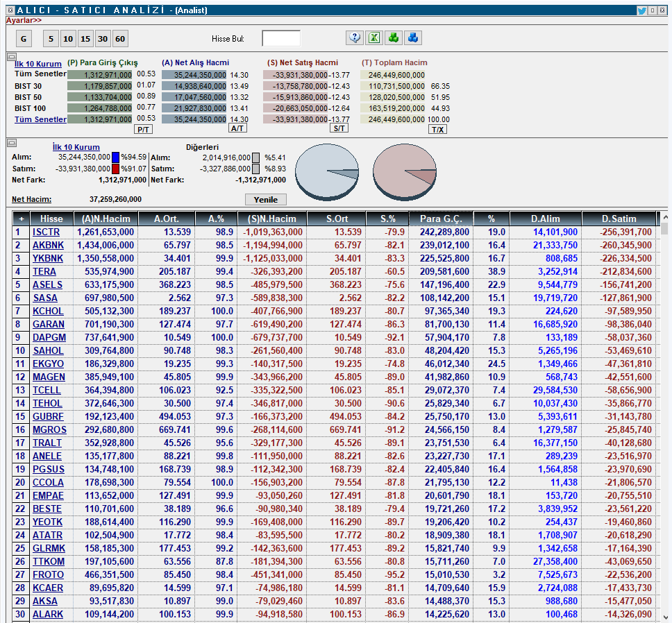Sort by the A.% column header
Viewport: 672px width, 623px height.
pyautogui.click(x=216, y=219)
